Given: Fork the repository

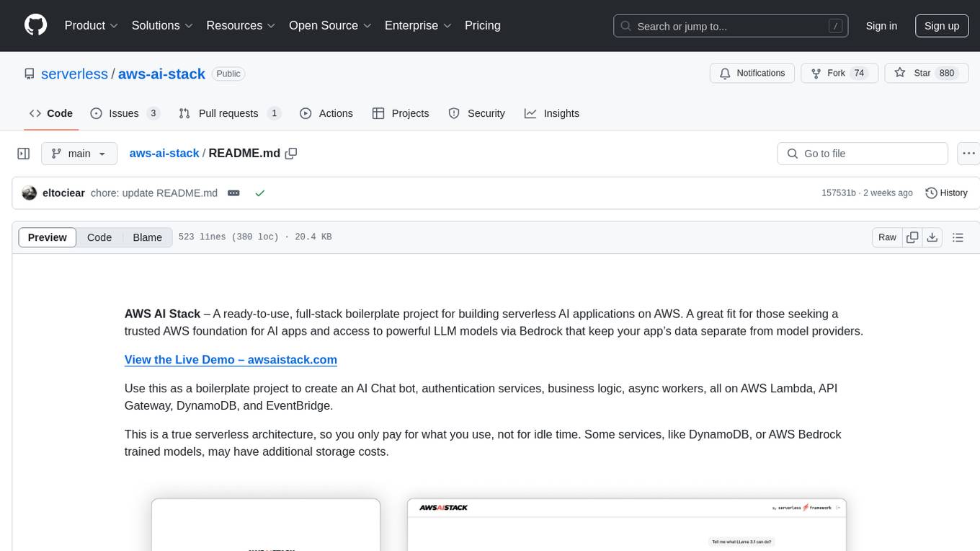Looking at the screenshot, I should [839, 74].
